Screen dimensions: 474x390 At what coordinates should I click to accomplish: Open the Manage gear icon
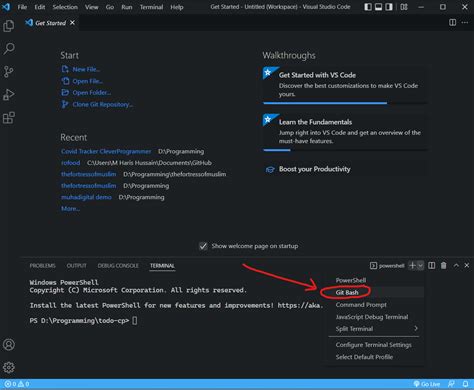coord(9,367)
